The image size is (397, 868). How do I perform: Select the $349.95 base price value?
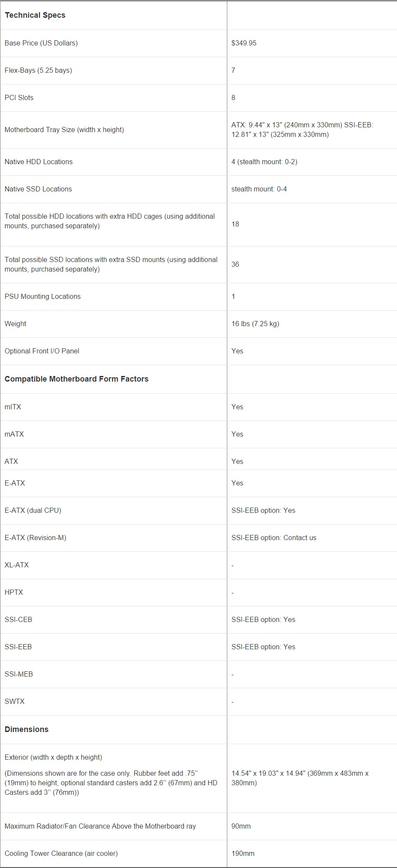tap(244, 43)
